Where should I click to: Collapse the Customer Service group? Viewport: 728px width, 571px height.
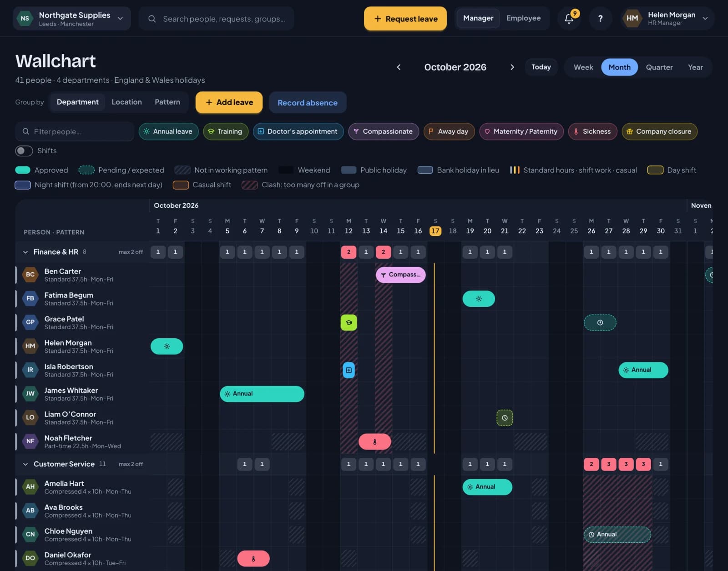pyautogui.click(x=25, y=464)
